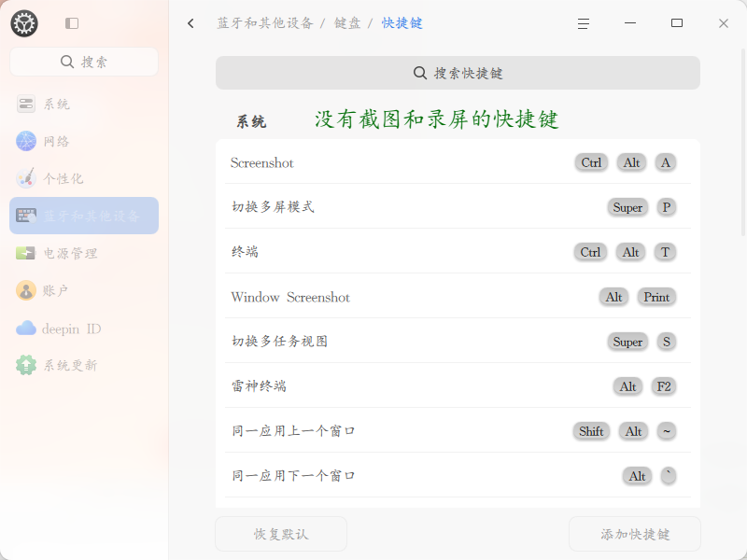Viewport: 747px width, 560px height.
Task: Select the 同一应用上一个窗口 row
Action: 458,430
